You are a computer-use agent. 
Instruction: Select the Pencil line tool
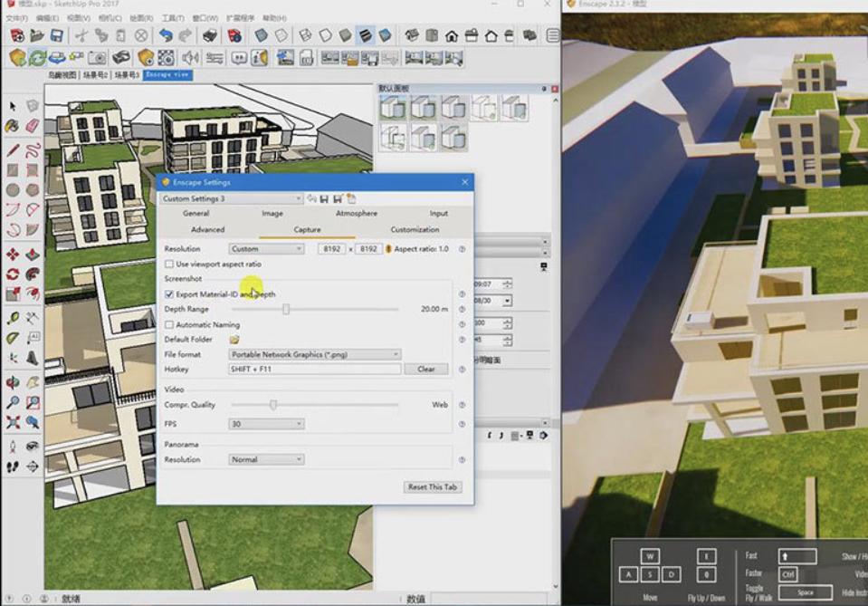[13, 149]
